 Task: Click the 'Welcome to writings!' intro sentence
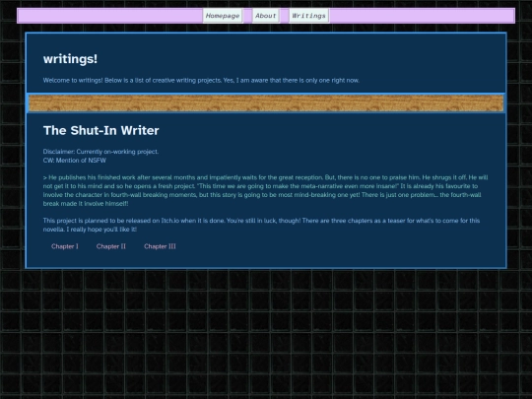pos(201,81)
